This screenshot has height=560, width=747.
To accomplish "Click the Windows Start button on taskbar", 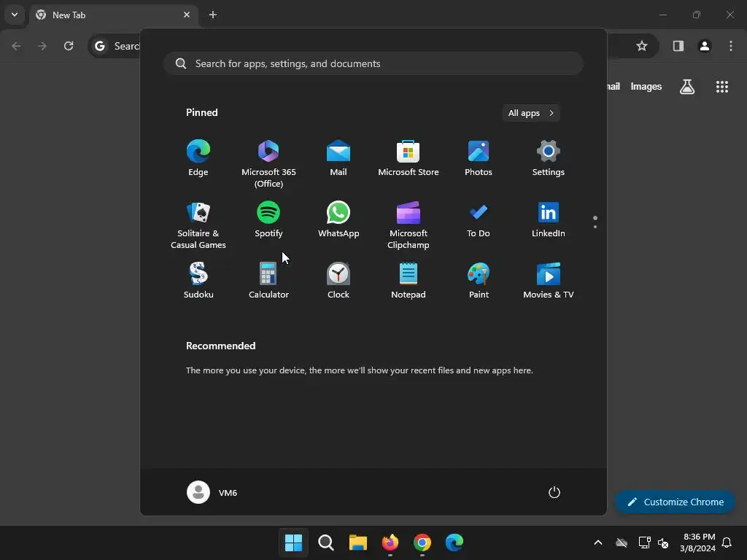I will coord(293,542).
